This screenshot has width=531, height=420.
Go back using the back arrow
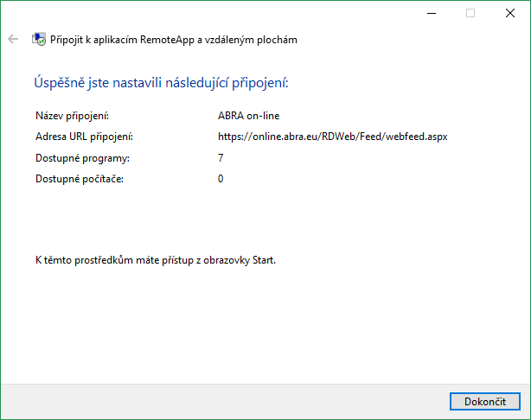(x=13, y=39)
